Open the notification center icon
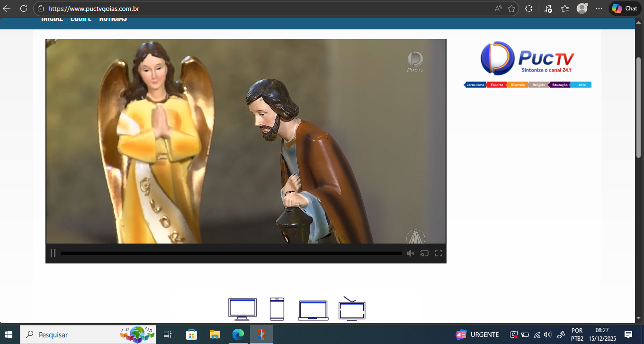Viewport: 644px width, 344px height. pyautogui.click(x=628, y=335)
